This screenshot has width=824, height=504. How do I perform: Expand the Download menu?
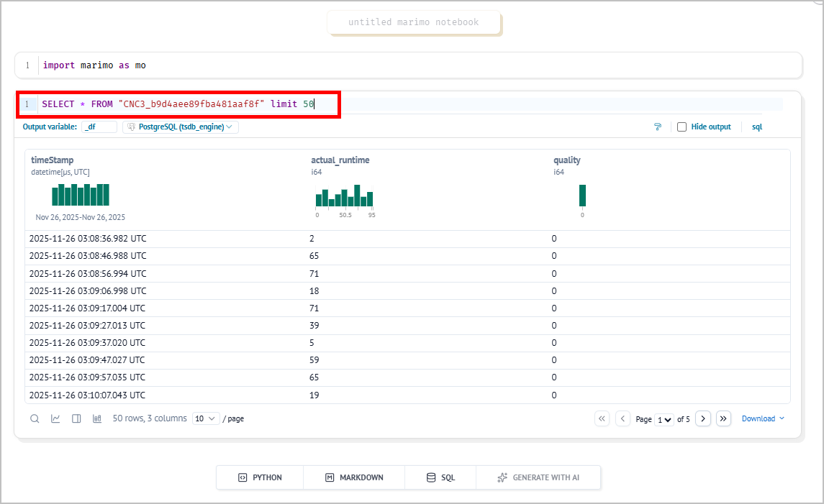[x=763, y=418]
